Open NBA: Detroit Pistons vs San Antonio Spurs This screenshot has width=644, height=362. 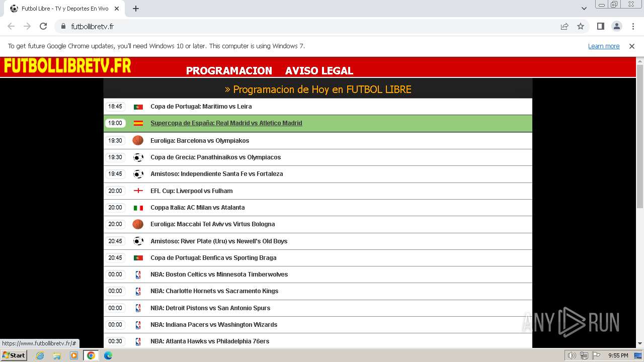point(210,308)
